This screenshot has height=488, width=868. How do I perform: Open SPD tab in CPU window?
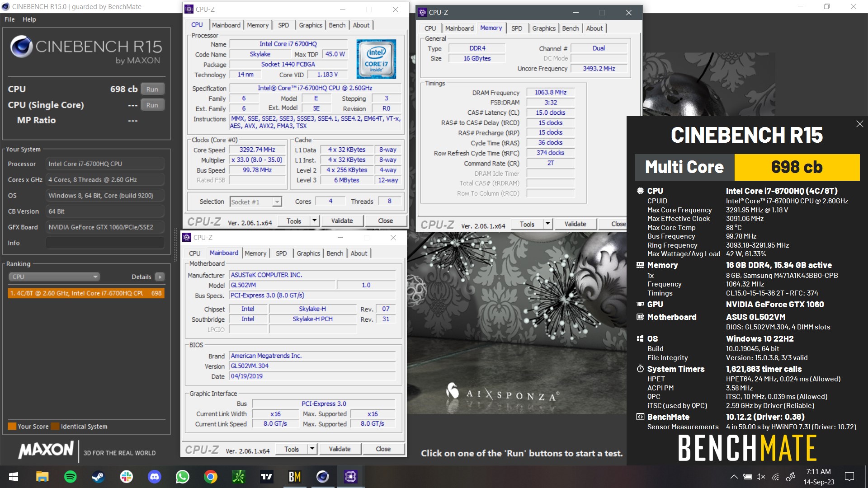[x=283, y=25]
